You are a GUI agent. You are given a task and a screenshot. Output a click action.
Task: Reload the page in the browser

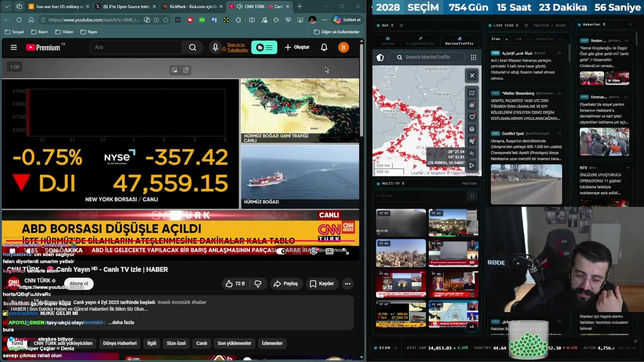point(19,20)
